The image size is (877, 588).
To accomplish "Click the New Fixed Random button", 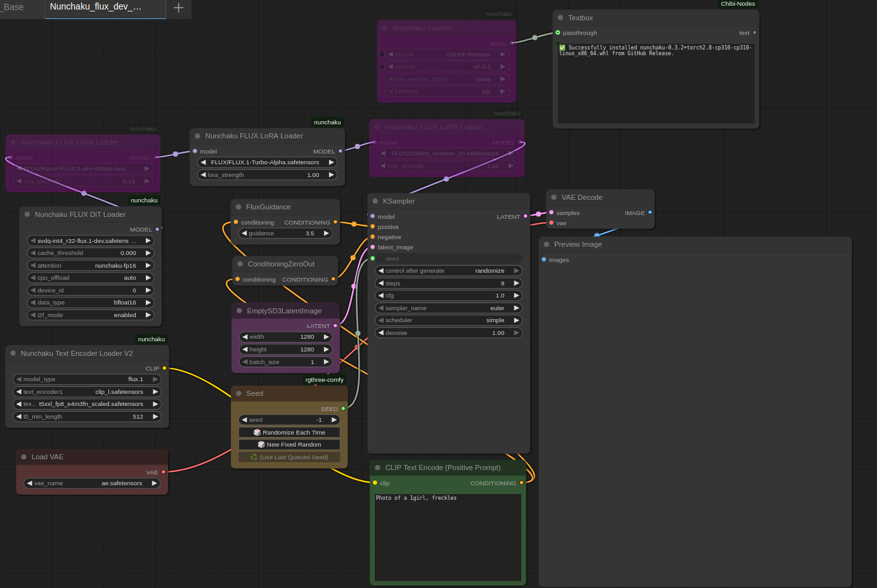I will (289, 445).
